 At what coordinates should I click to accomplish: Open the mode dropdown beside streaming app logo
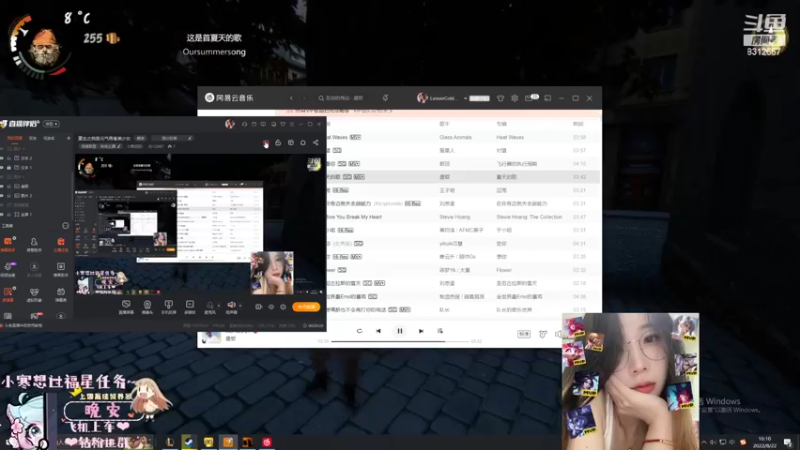51,123
